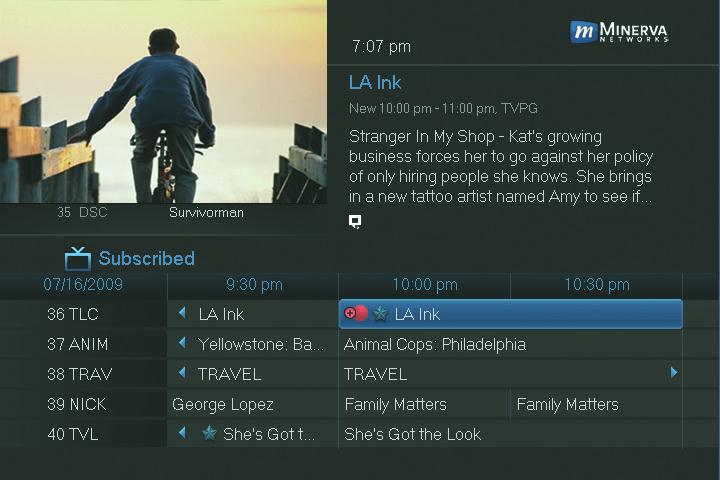This screenshot has height=480, width=720.
Task: Click the left arrow on TLC LA Ink 9:30
Action: tap(182, 314)
